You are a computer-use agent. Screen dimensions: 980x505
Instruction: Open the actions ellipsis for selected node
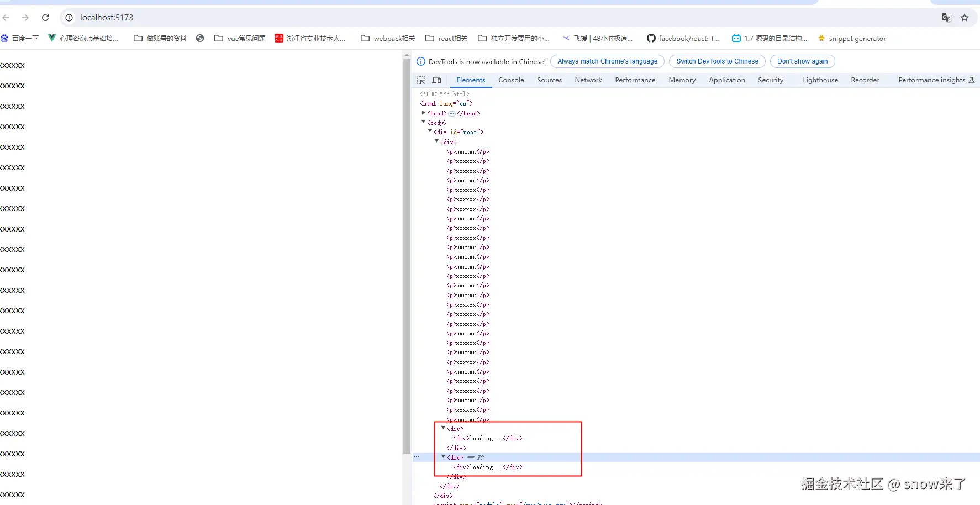click(417, 457)
